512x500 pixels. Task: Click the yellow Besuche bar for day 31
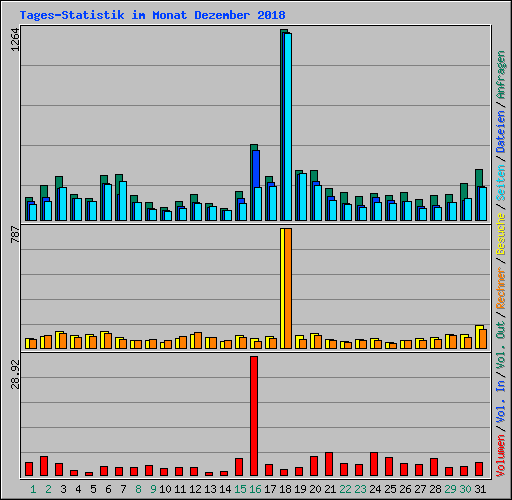pos(478,337)
